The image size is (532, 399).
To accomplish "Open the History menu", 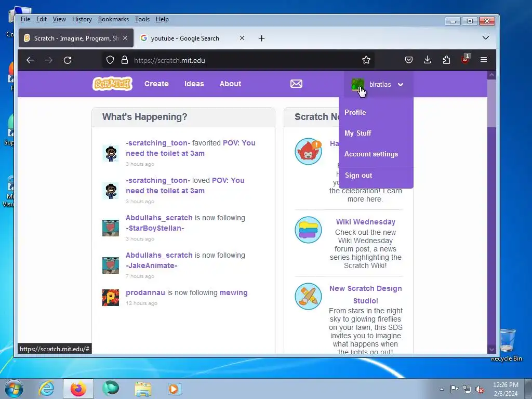I will click(x=82, y=19).
